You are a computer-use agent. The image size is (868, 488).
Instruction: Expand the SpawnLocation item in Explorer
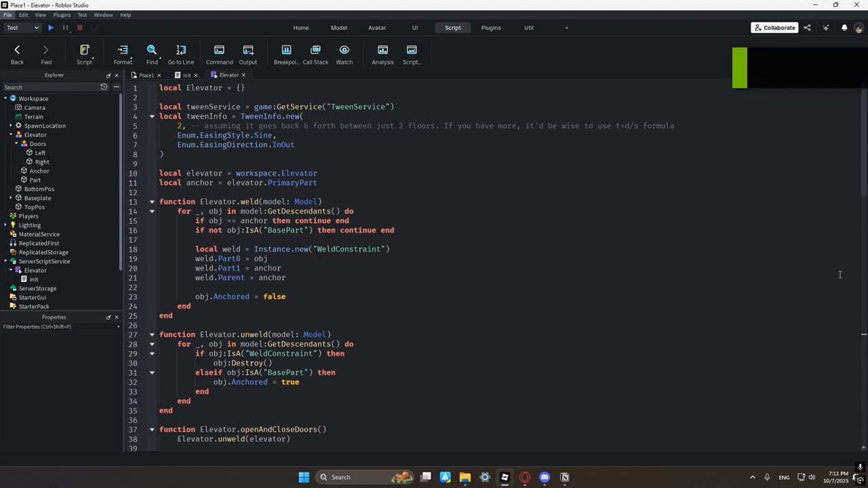tap(11, 125)
